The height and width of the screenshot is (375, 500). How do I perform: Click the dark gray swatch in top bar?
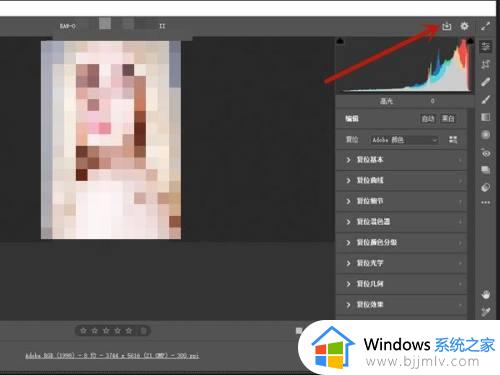tap(128, 24)
